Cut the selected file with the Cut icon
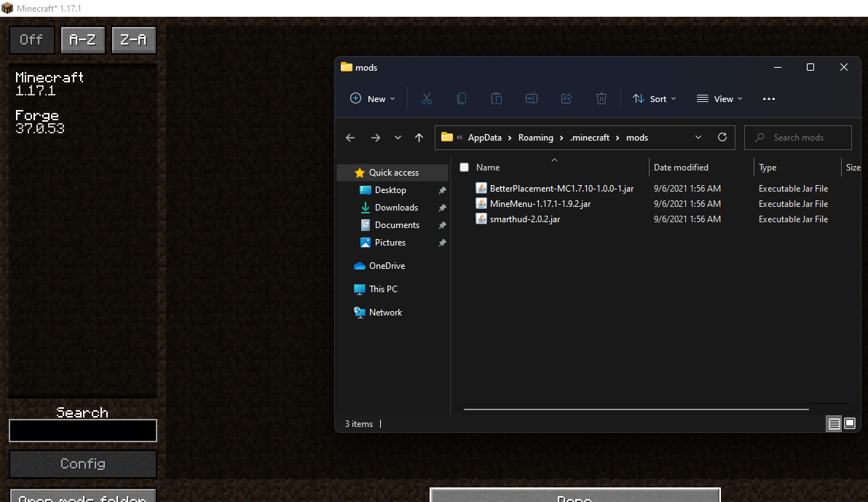 tap(427, 98)
